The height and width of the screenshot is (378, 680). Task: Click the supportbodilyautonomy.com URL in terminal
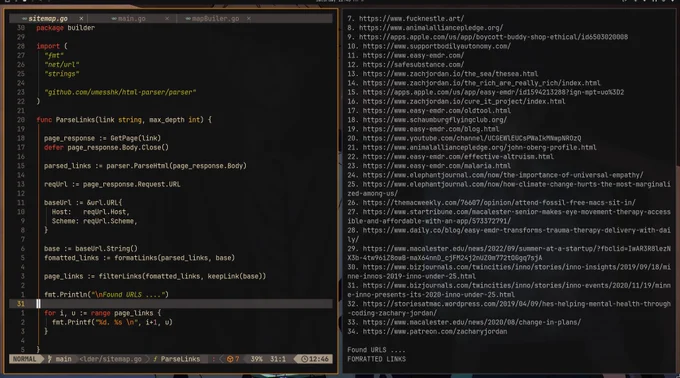[x=437, y=46]
